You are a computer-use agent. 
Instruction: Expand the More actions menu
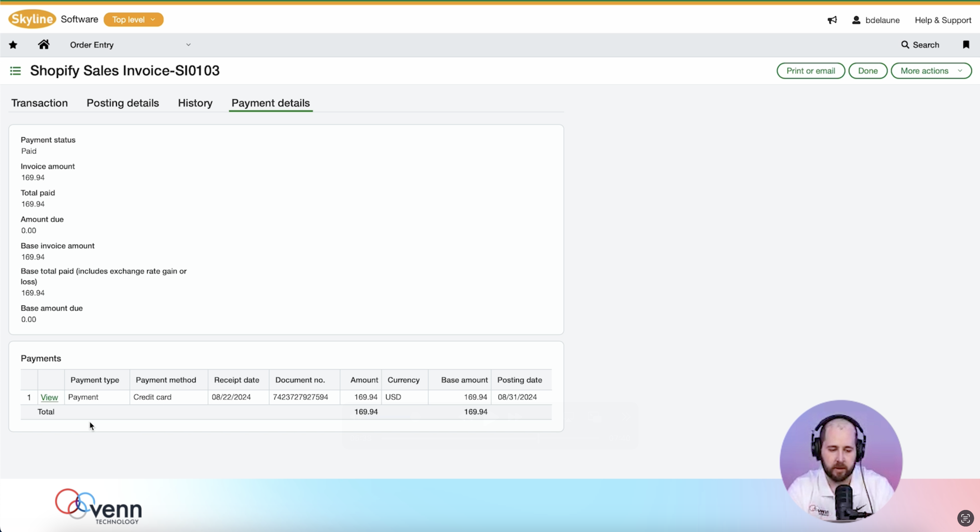click(x=931, y=71)
